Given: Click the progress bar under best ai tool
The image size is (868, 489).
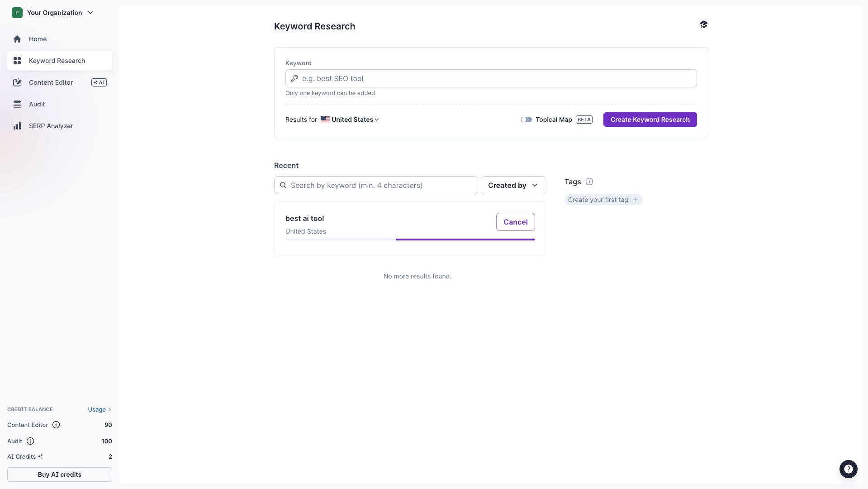Looking at the screenshot, I should tap(410, 239).
